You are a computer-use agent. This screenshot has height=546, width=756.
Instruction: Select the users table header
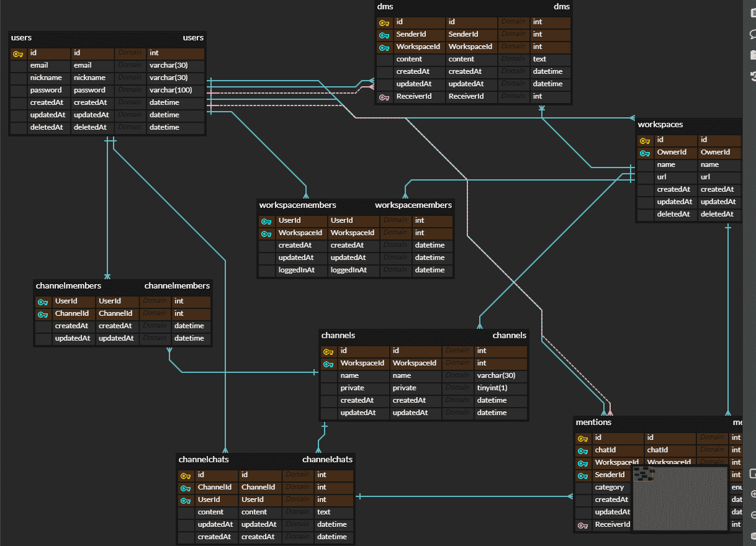(x=107, y=38)
